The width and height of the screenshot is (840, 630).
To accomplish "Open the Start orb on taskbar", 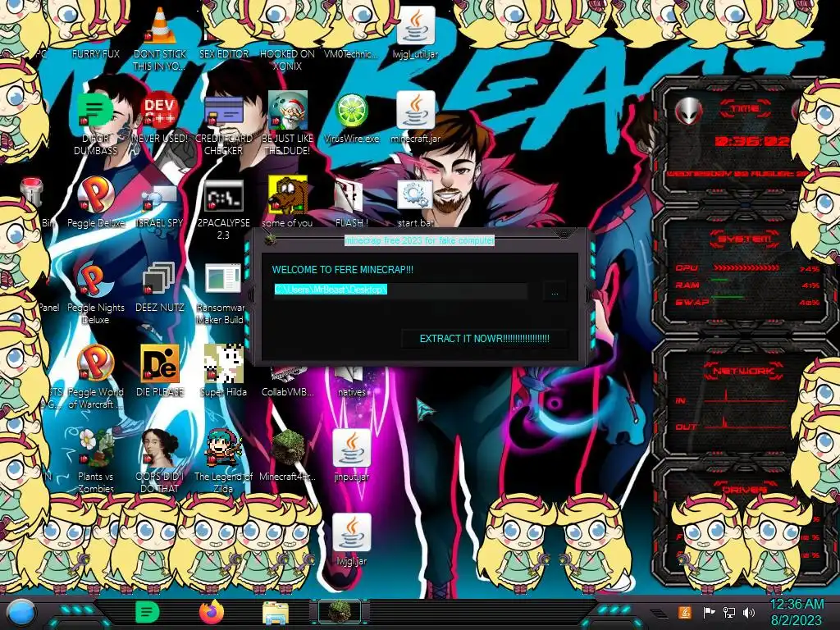I will 21,613.
